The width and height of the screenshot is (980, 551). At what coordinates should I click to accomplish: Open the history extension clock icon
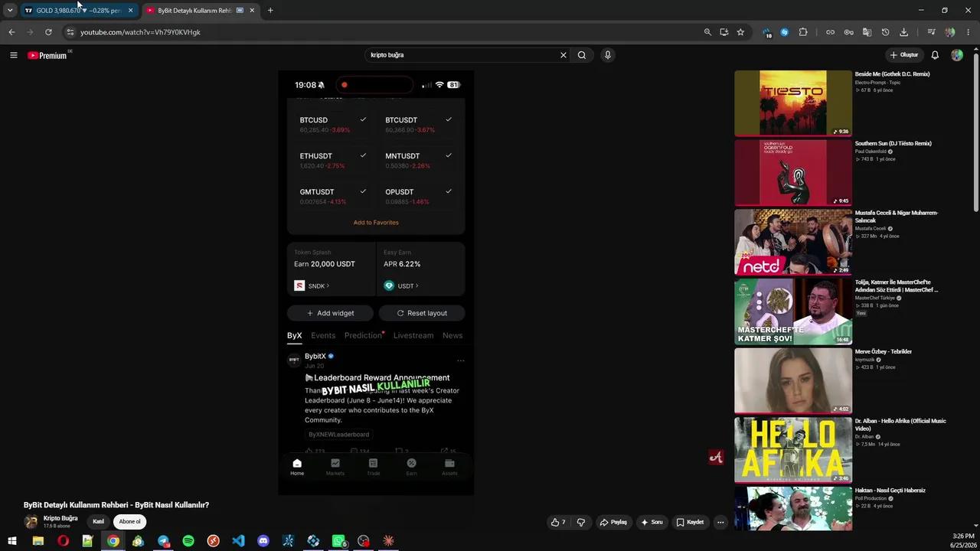click(x=885, y=32)
